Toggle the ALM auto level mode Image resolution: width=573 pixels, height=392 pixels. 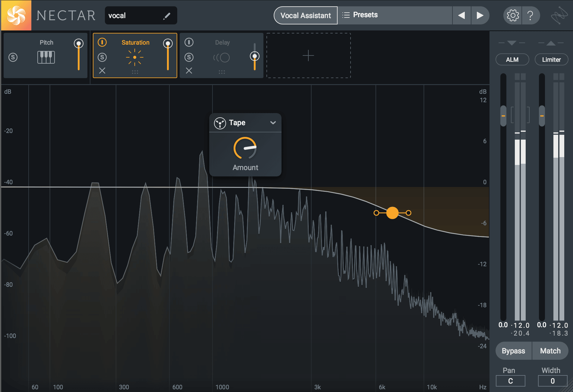click(512, 59)
